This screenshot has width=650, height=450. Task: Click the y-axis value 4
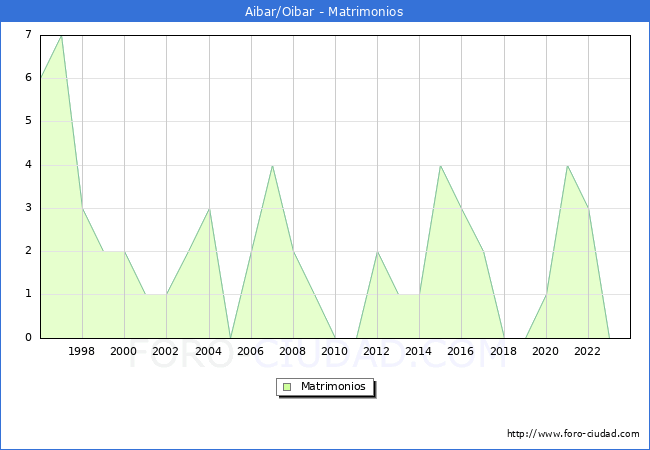coord(29,165)
